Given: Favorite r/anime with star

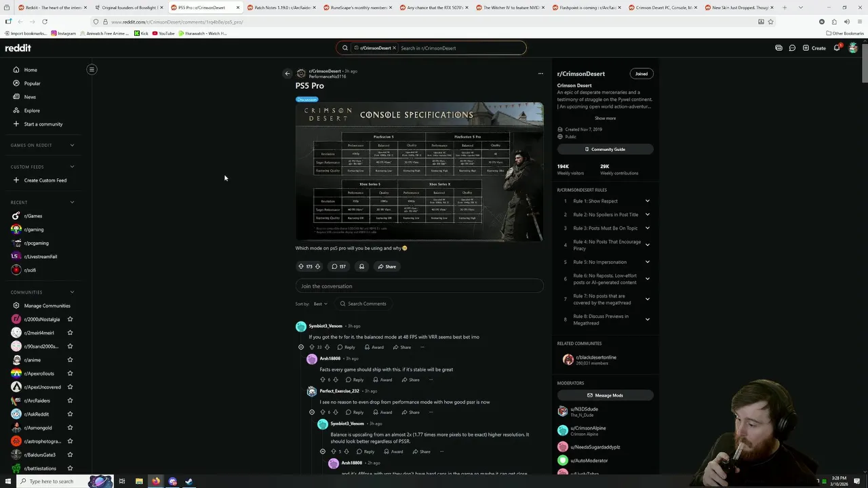Looking at the screenshot, I should [x=70, y=360].
